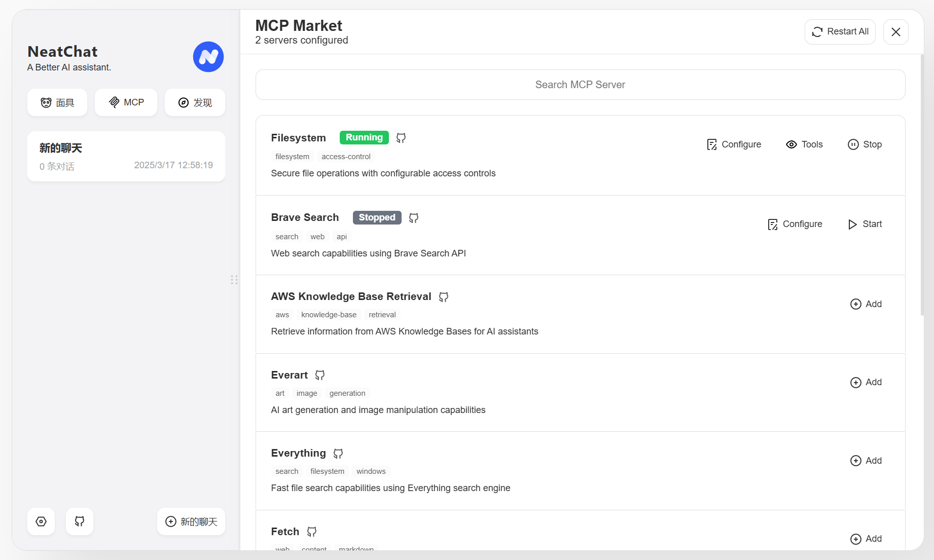Click the Everything server title

[298, 453]
